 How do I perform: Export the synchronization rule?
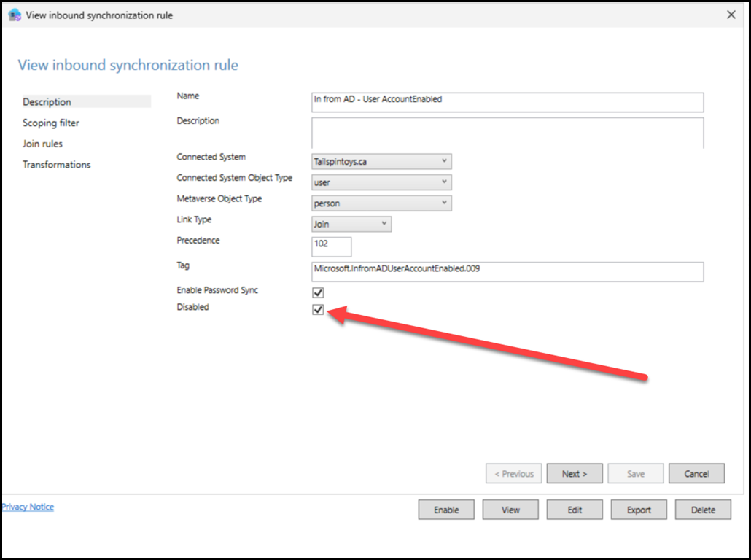click(639, 510)
